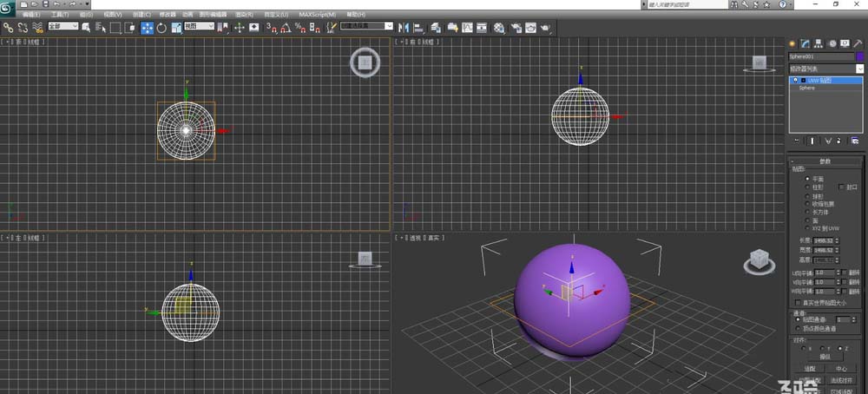Switch to the Hierarchy command panel

pos(818,43)
